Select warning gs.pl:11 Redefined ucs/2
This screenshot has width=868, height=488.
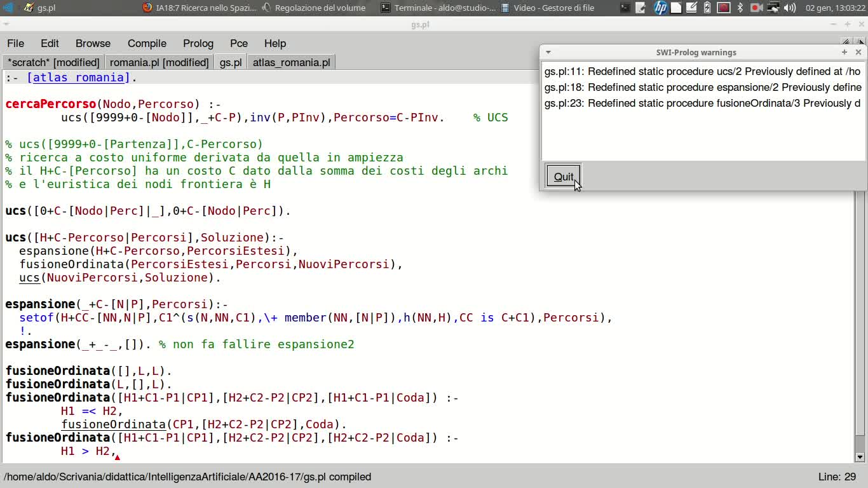[x=703, y=72]
